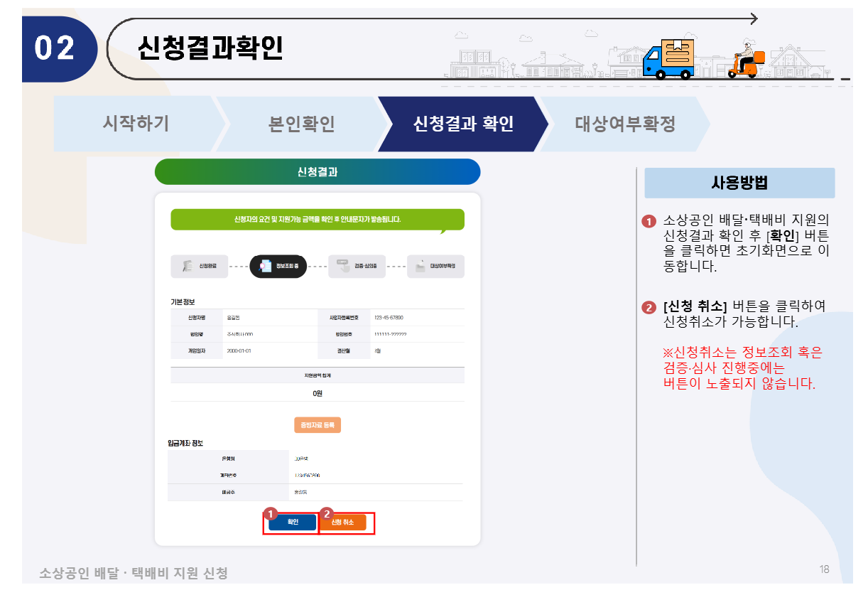Click the 사용방법 panel heading
This screenshot has height=600, width=868.
point(739,183)
